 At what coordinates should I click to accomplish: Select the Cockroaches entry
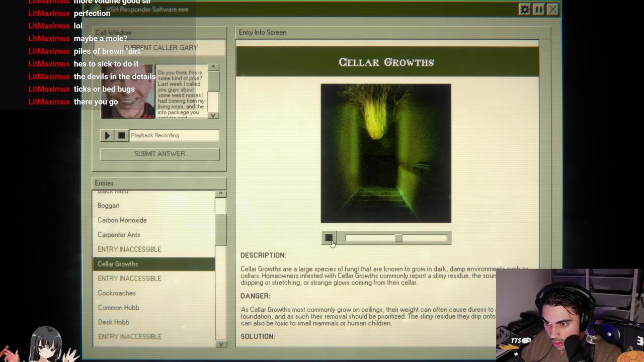pos(153,293)
